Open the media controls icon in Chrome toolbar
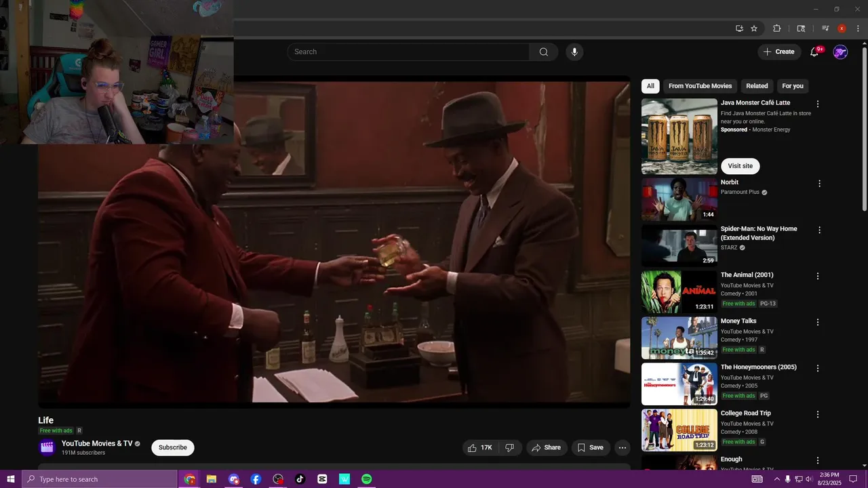Image resolution: width=868 pixels, height=488 pixels. (825, 28)
